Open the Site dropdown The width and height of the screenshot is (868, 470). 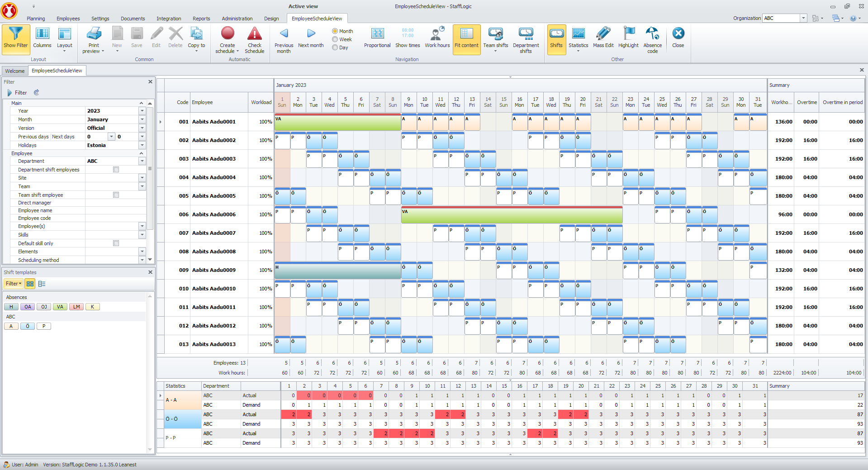click(142, 178)
